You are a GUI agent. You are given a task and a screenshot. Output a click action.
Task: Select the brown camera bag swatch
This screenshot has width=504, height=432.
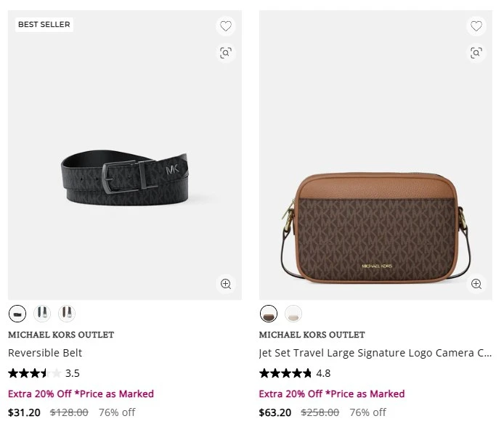coord(269,314)
